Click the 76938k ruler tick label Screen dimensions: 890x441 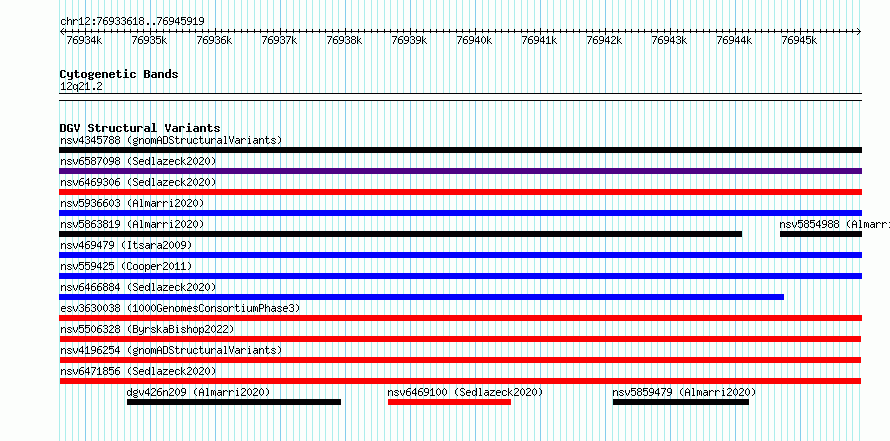pyautogui.click(x=344, y=40)
